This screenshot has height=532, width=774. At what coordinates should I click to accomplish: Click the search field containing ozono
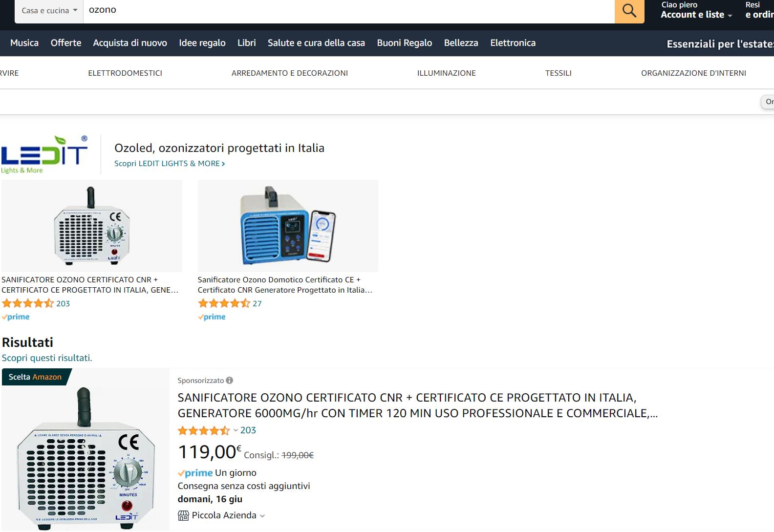pyautogui.click(x=349, y=10)
